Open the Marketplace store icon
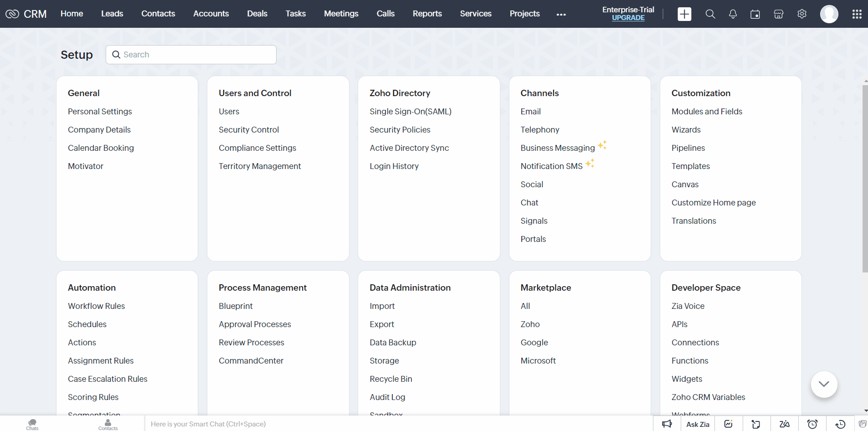The width and height of the screenshot is (868, 431). (x=778, y=14)
